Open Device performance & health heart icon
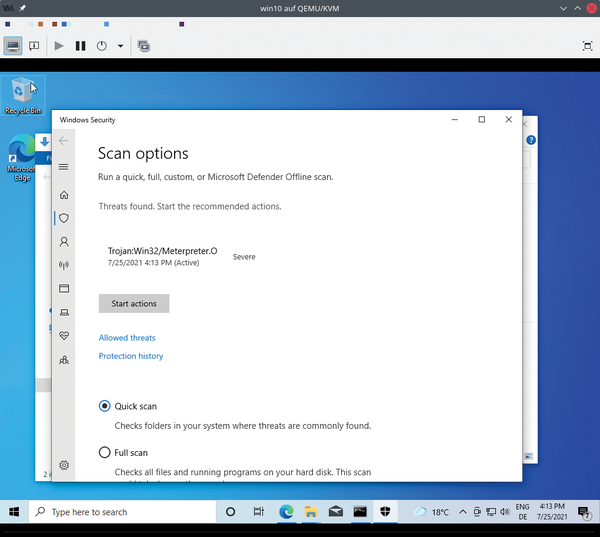 click(x=64, y=336)
